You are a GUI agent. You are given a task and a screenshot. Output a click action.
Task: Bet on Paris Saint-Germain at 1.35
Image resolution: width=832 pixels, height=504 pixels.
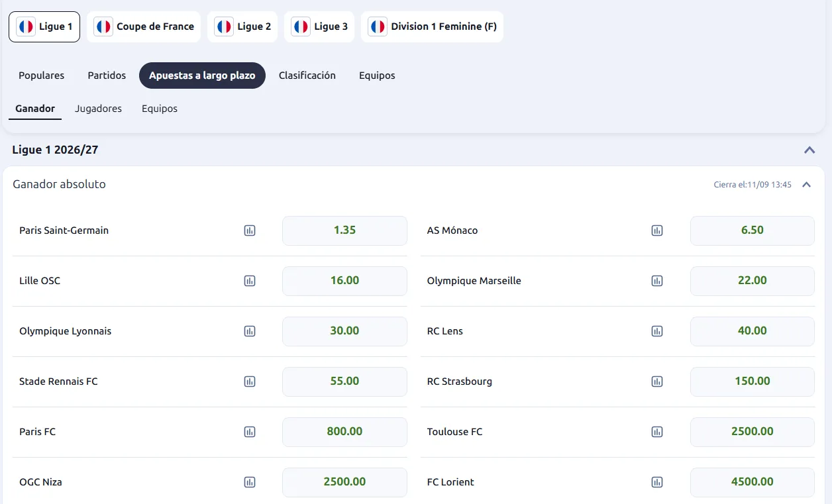click(x=344, y=230)
